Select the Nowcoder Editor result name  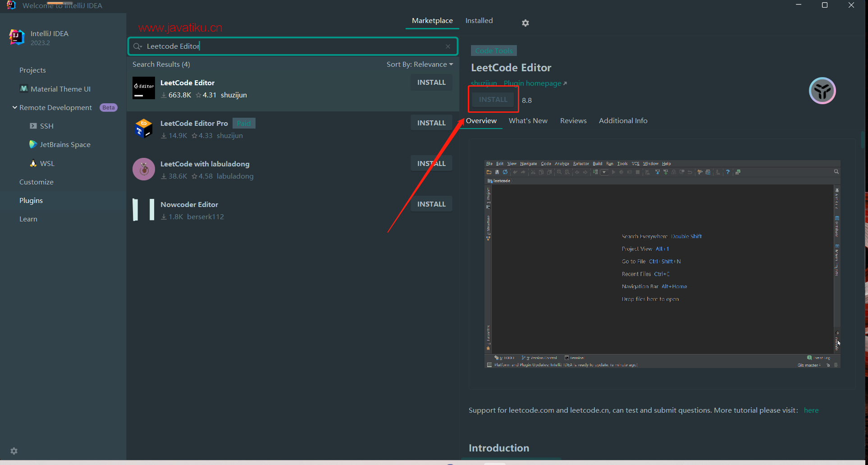(189, 205)
